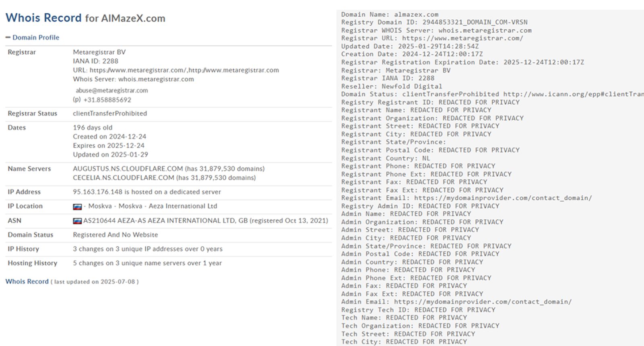Select Registrar Registration Expiration Date line

(x=462, y=62)
